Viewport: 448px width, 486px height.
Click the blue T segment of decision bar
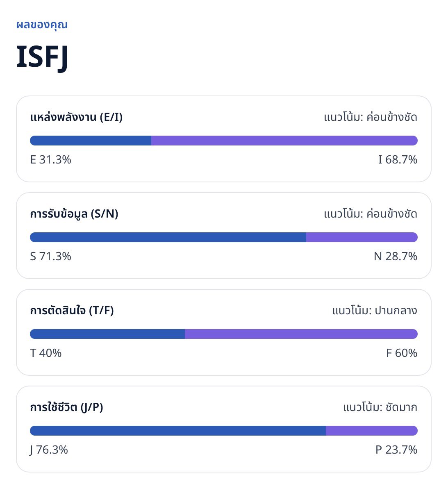(107, 334)
